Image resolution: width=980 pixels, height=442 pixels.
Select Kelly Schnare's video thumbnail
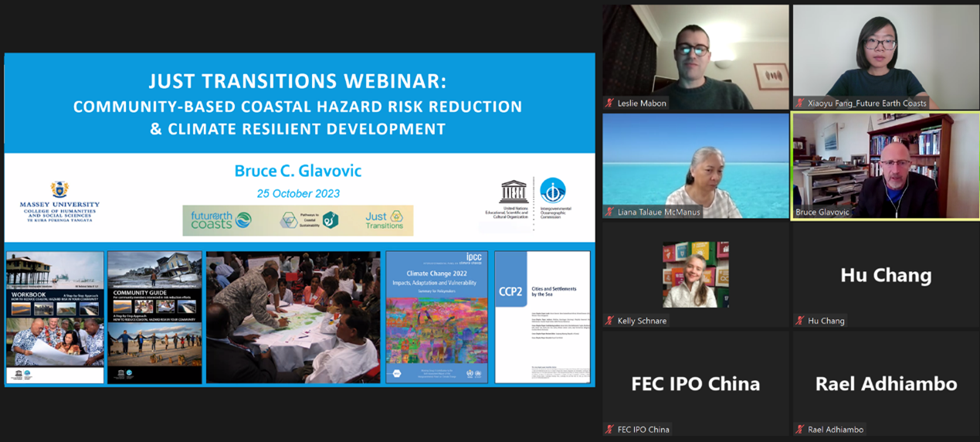click(x=695, y=274)
